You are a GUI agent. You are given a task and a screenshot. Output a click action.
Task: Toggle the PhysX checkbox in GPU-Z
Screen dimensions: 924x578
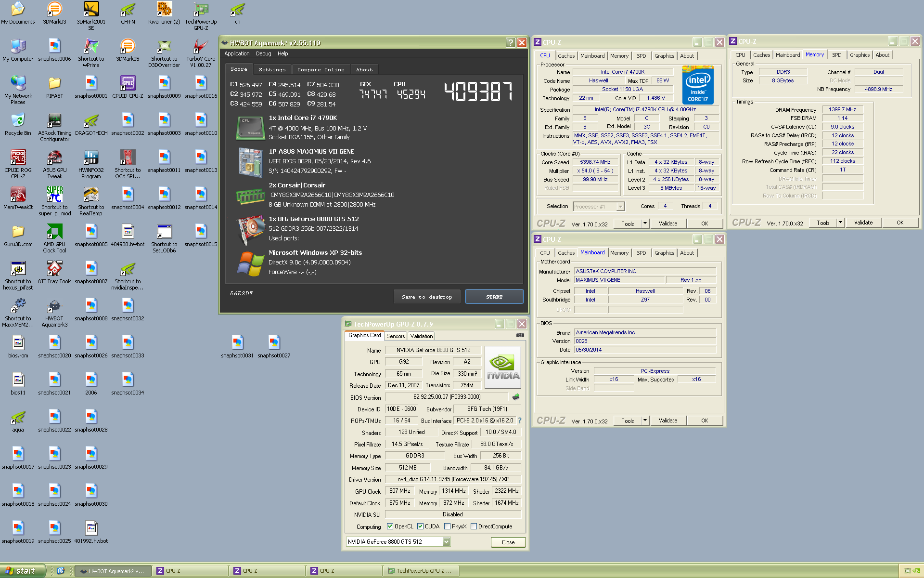click(447, 526)
